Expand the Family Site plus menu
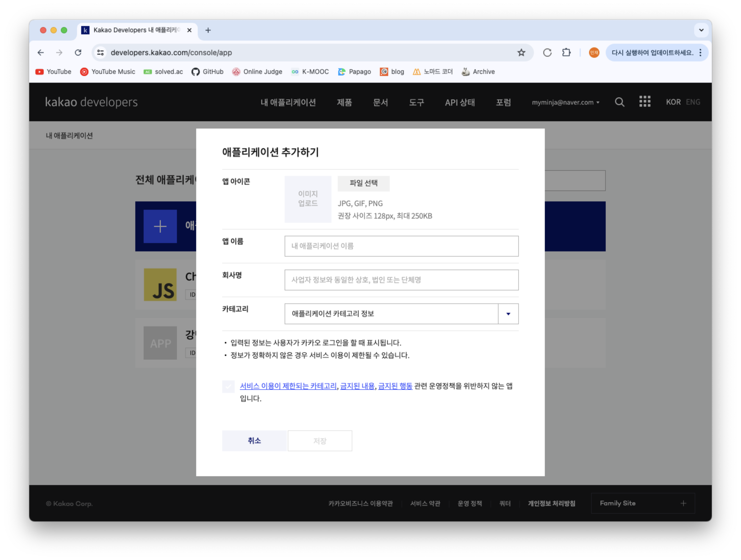 pos(683,503)
